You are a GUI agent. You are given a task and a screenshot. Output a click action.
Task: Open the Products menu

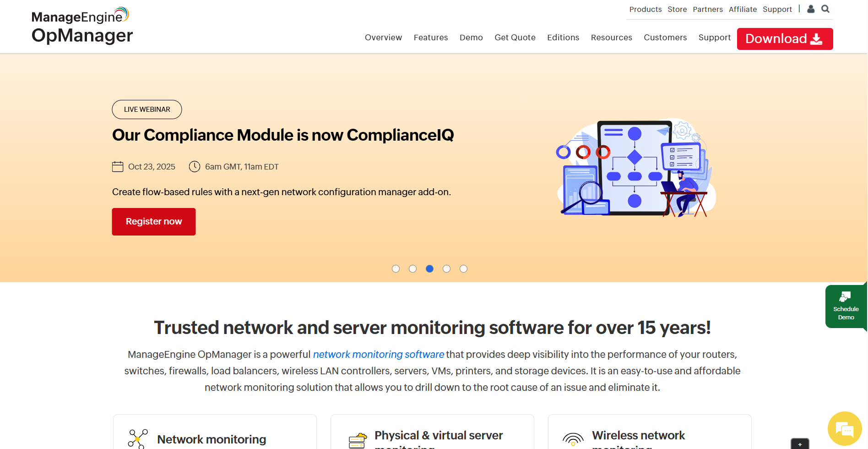click(x=646, y=9)
